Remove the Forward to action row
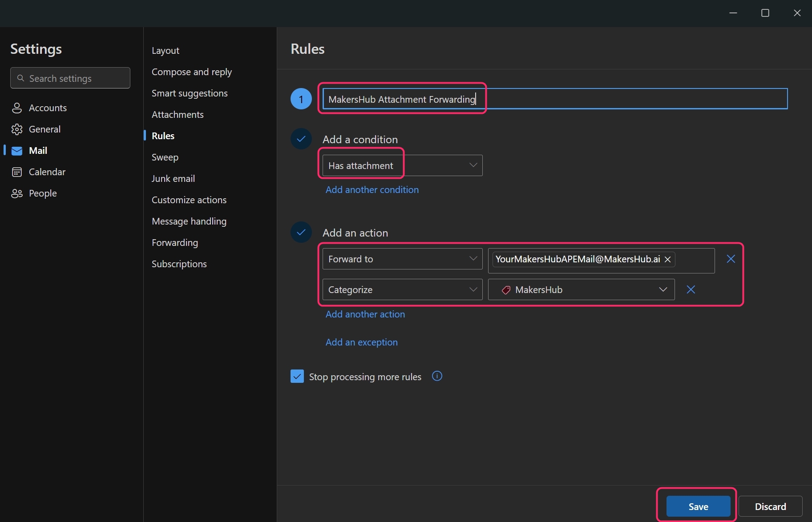Image resolution: width=812 pixels, height=522 pixels. 731,259
